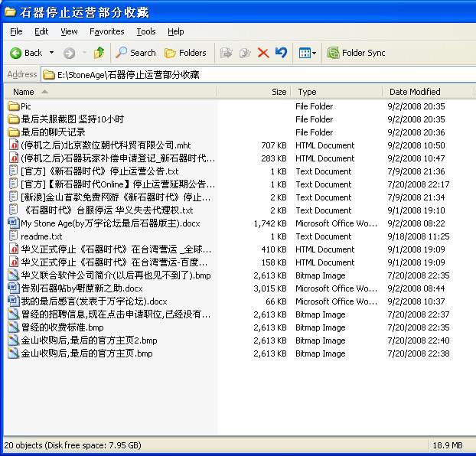Image resolution: width=476 pixels, height=456 pixels.
Task: Select the 曾经的收费标准.bmp file icon
Action: tap(14, 327)
